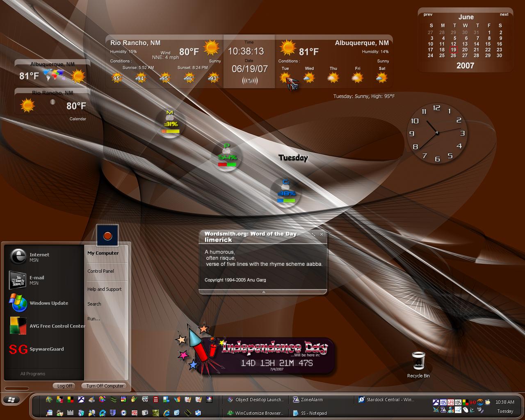The image size is (525, 420).
Task: Click the Windows Start button
Action: (x=11, y=399)
